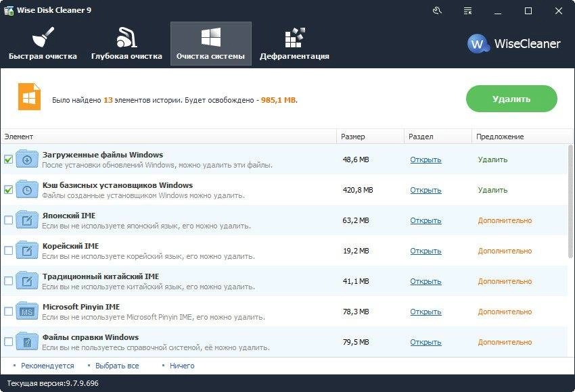Image resolution: width=575 pixels, height=392 pixels.
Task: Click the Корейский IME folder icon
Action: tap(27, 250)
